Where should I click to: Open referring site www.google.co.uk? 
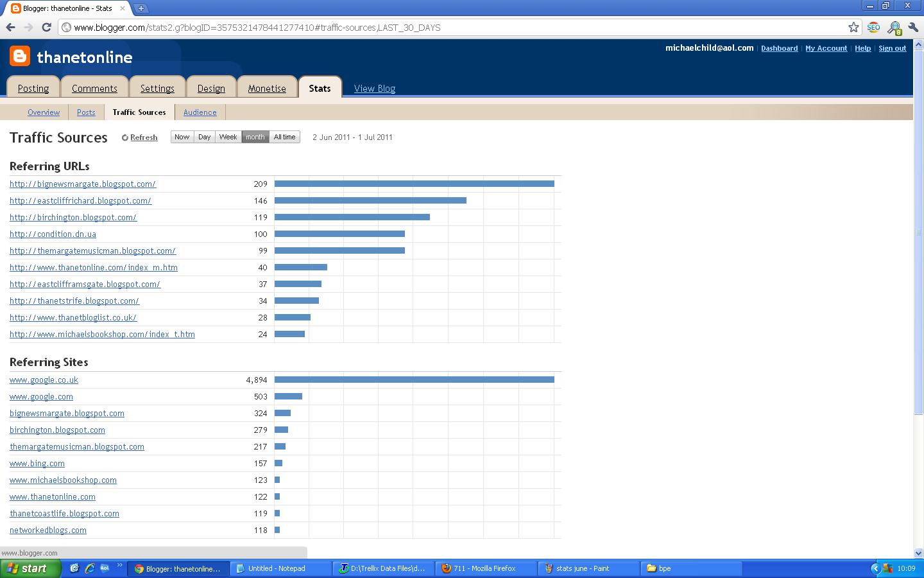(44, 380)
